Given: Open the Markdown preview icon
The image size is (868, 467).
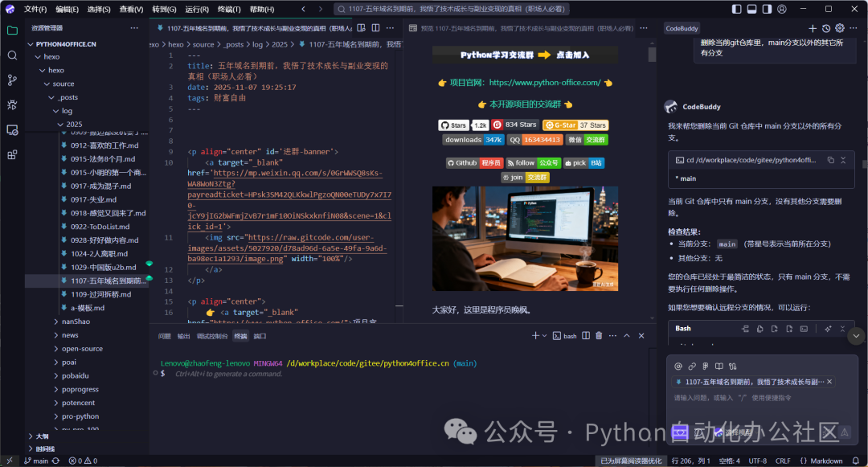Looking at the screenshot, I should click(361, 27).
